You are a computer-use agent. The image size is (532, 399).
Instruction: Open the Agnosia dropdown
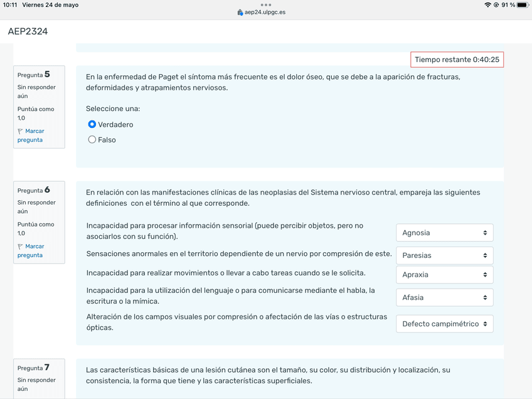pos(444,233)
